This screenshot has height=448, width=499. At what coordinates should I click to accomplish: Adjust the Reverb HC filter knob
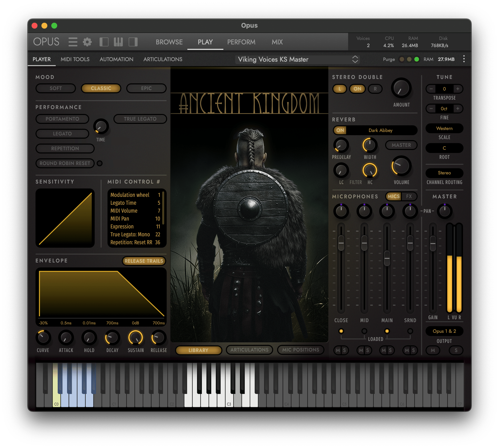coord(370,170)
